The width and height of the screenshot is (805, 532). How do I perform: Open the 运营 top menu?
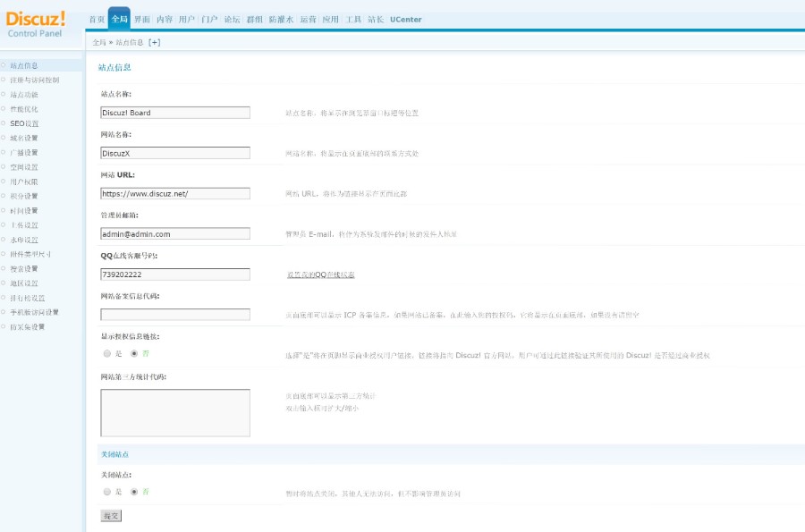pos(308,20)
